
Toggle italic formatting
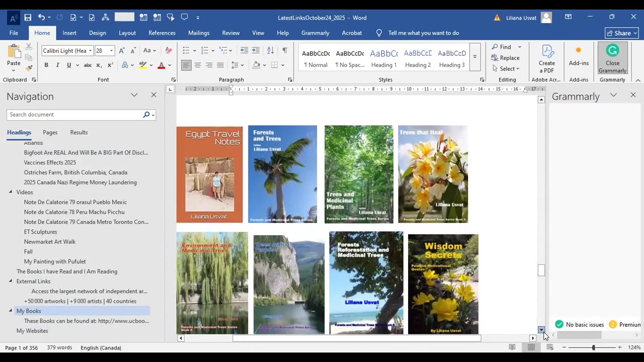(x=57, y=65)
